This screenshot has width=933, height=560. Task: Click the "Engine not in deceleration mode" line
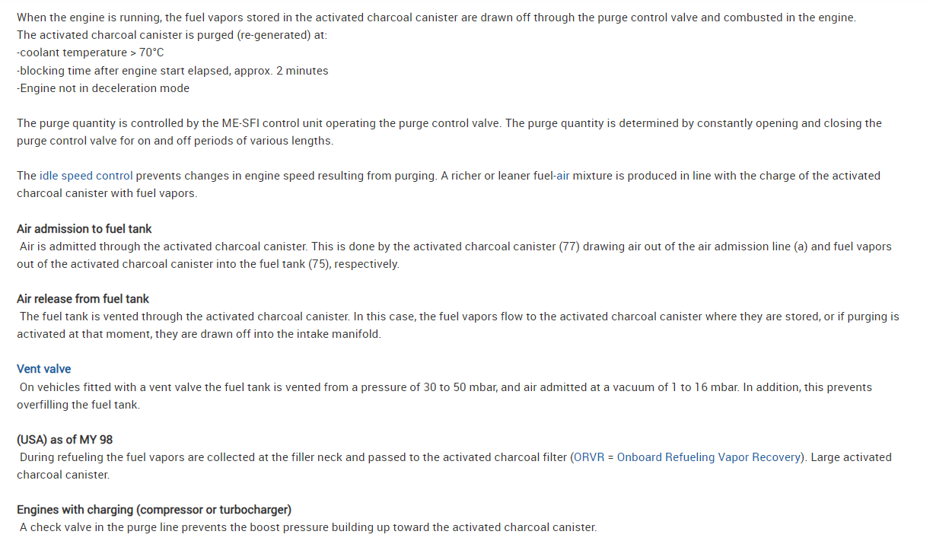(x=103, y=88)
